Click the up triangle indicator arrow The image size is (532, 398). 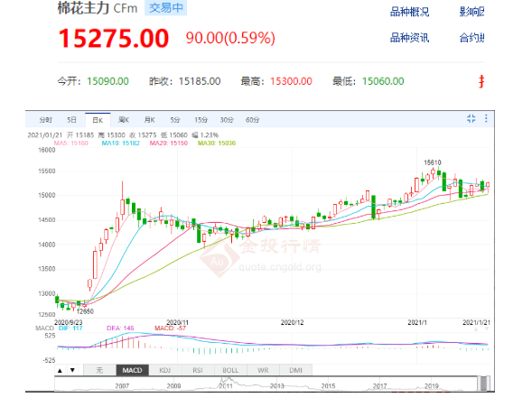[x=60, y=370]
